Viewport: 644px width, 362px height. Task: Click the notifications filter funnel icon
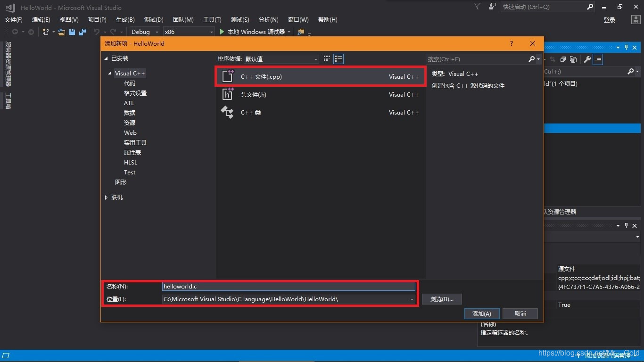pyautogui.click(x=478, y=7)
